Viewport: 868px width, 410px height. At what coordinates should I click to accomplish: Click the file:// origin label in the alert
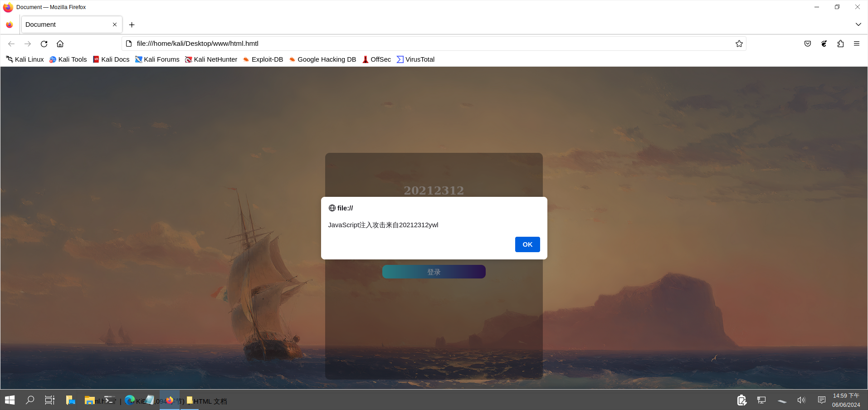click(345, 208)
